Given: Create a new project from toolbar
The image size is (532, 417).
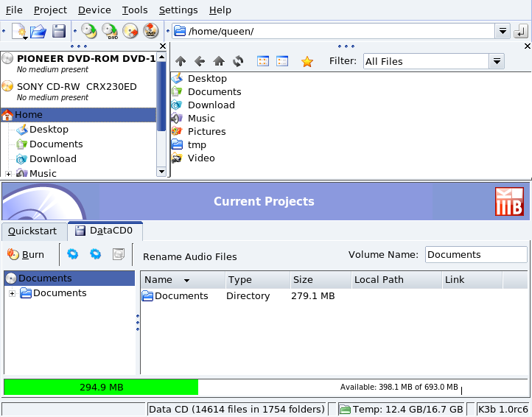Looking at the screenshot, I should (x=18, y=31).
